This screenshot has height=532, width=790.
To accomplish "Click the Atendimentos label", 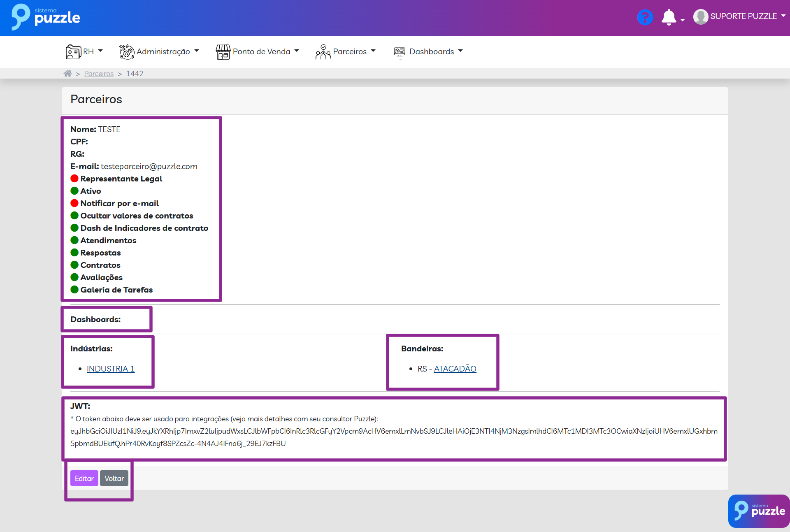I will tap(108, 240).
